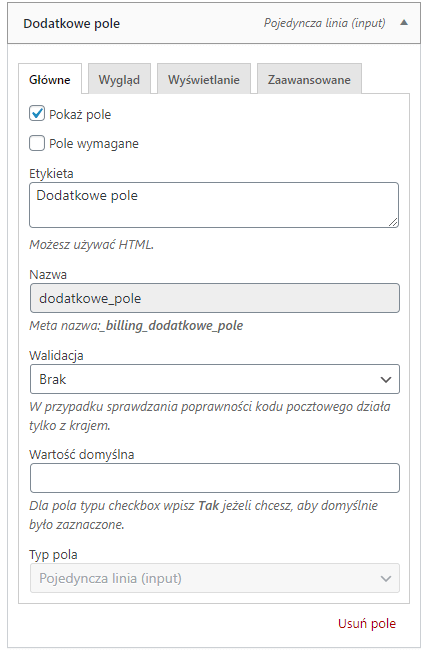Click the Pojedyncza linia (input) header text

324,23
